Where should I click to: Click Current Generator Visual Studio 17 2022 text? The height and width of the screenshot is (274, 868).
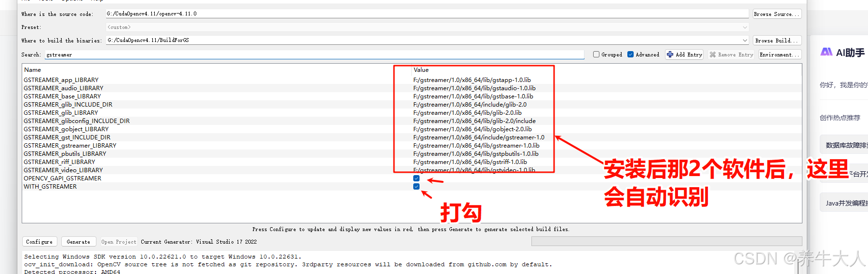click(x=199, y=242)
